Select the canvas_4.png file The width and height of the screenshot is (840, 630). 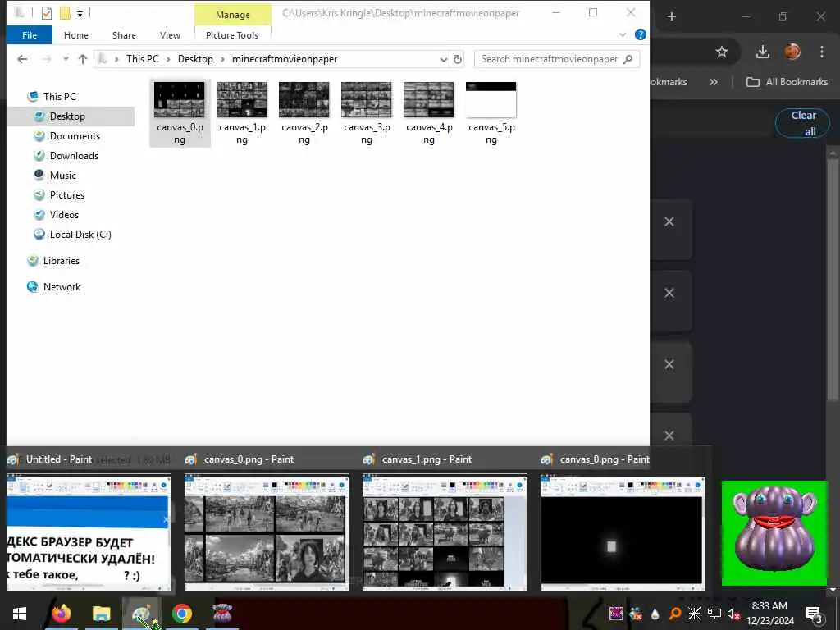point(428,113)
